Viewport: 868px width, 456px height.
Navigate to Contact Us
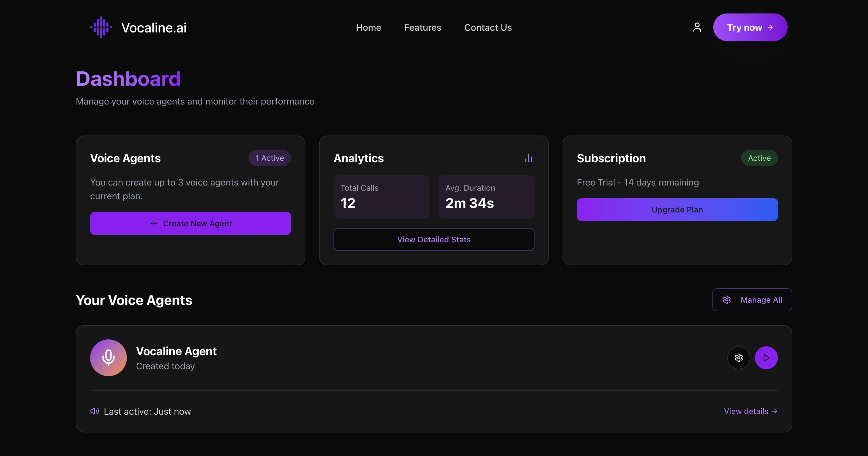pos(488,28)
